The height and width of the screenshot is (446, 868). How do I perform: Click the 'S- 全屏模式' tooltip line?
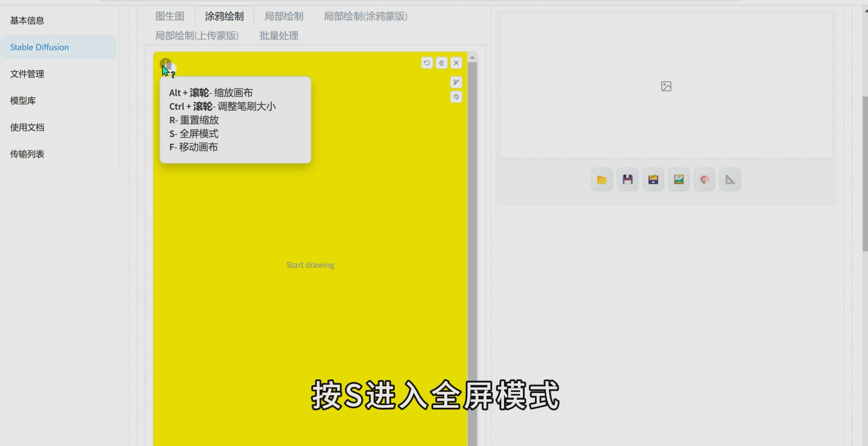(194, 134)
